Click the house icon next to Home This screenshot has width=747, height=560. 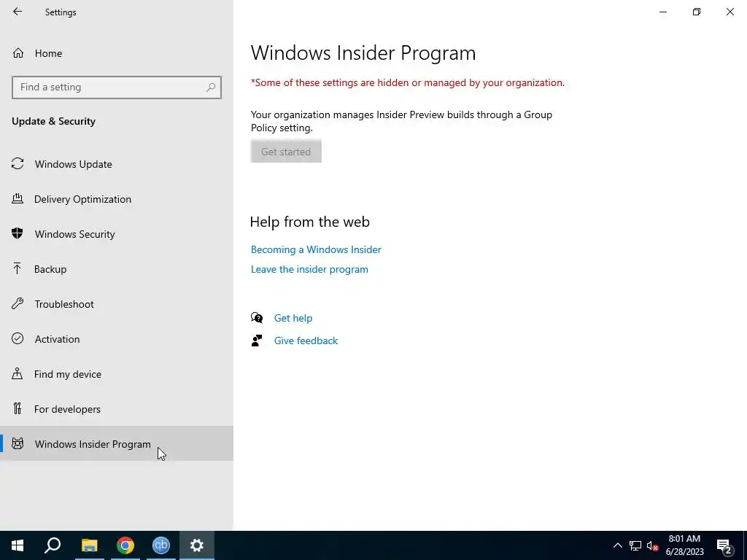[x=18, y=52]
